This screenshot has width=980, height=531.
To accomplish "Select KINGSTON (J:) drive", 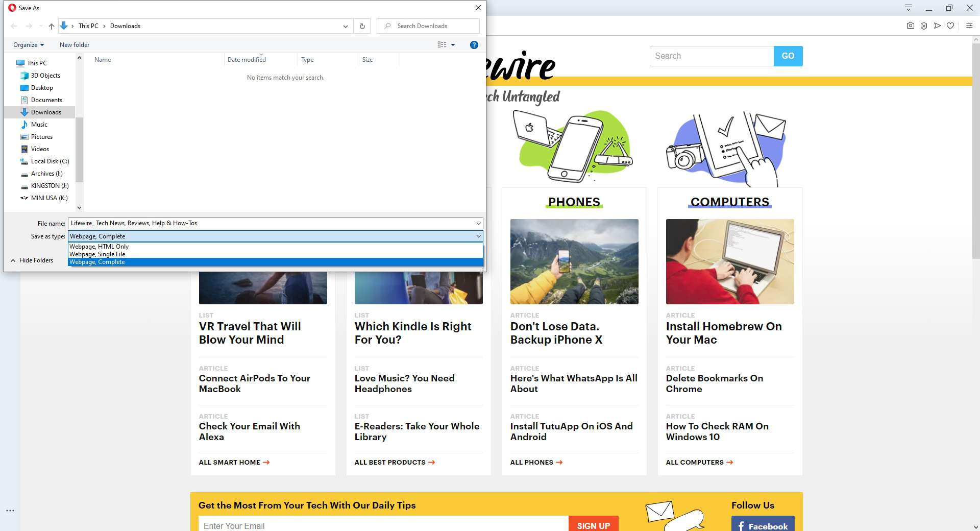I will pyautogui.click(x=50, y=186).
